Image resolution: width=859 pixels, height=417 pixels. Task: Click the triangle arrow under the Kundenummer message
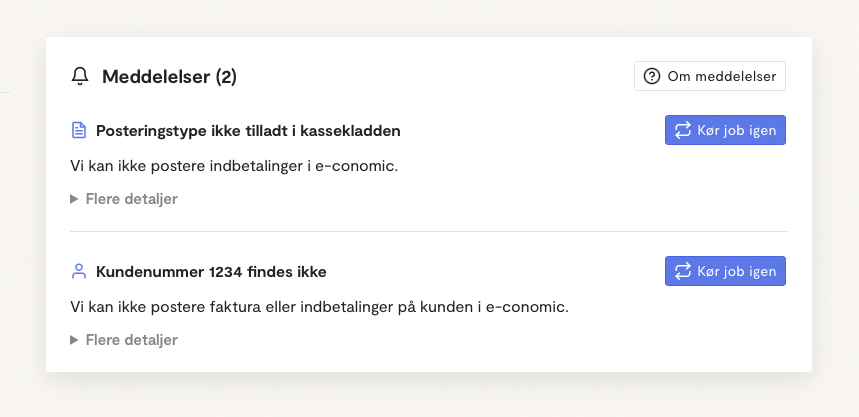point(74,340)
